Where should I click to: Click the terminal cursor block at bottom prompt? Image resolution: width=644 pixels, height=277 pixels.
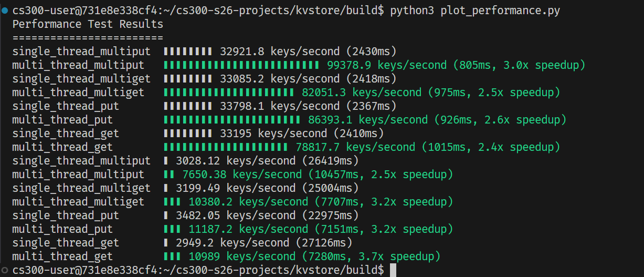point(393,270)
